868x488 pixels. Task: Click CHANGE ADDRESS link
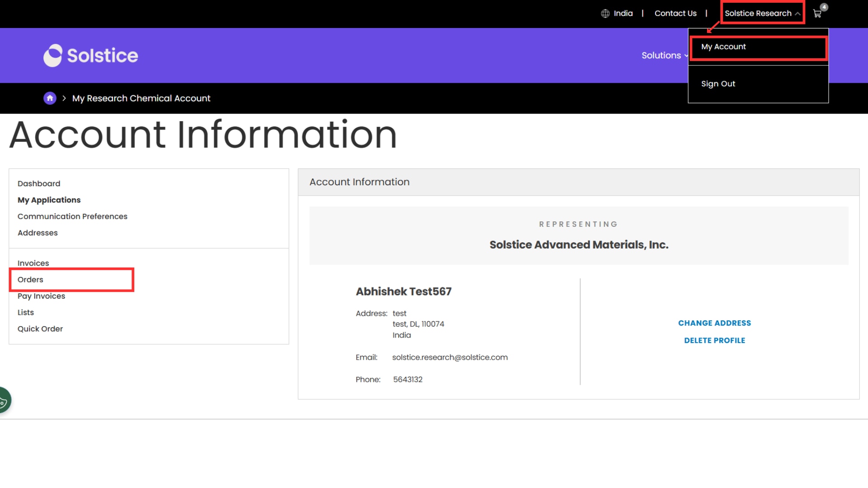point(714,323)
